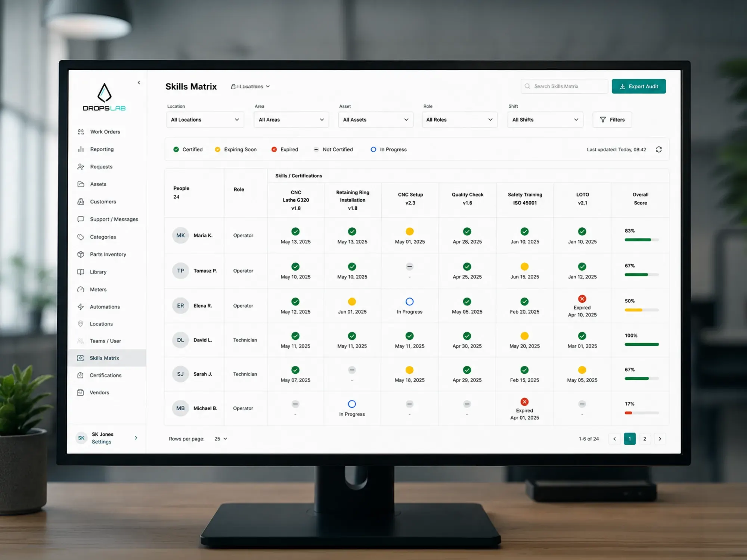Open Work Orders in the sidebar
The image size is (747, 560).
(x=107, y=132)
